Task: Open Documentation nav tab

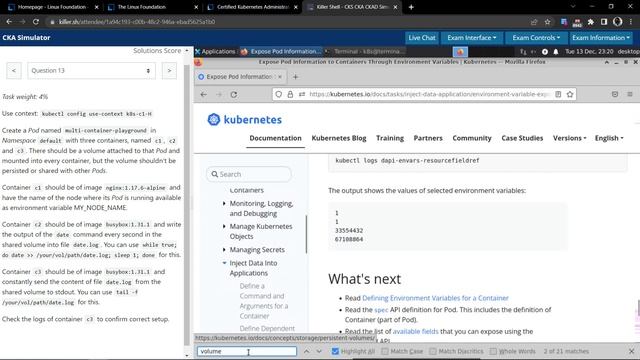Action: click(x=276, y=138)
